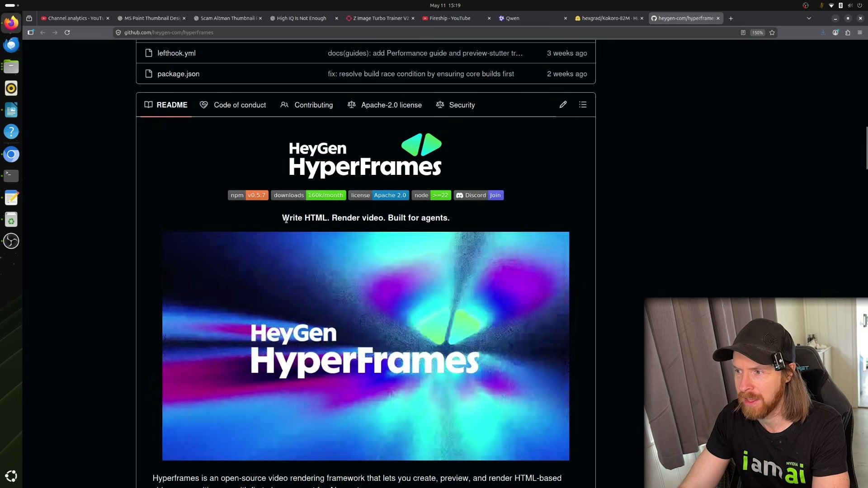Click the 150% zoom level indicator
The height and width of the screenshot is (488, 868).
[x=758, y=33]
